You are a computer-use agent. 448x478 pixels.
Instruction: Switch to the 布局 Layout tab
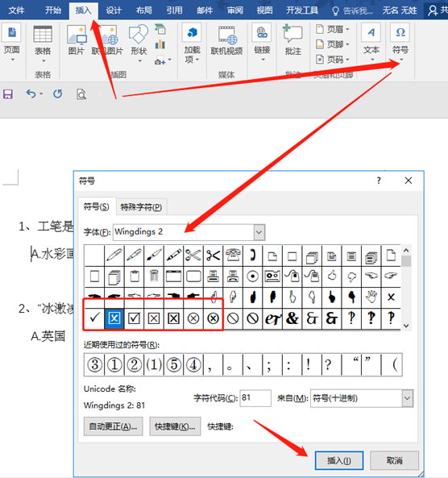coord(144,10)
